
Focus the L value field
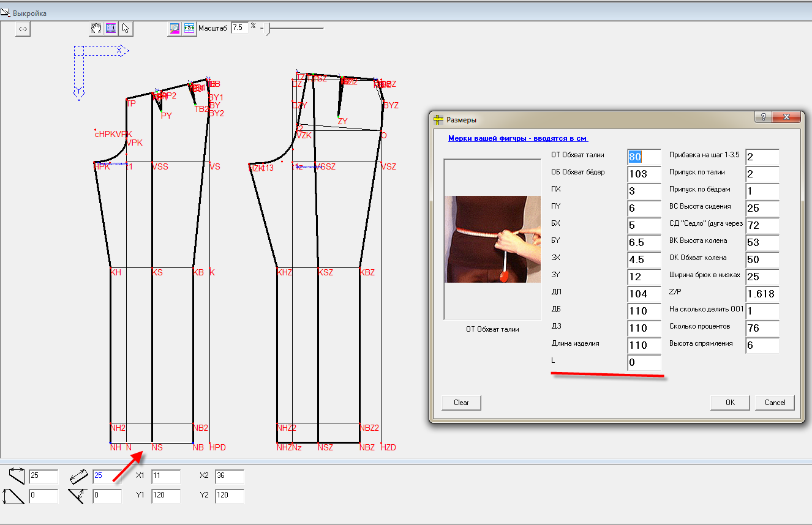tap(644, 362)
